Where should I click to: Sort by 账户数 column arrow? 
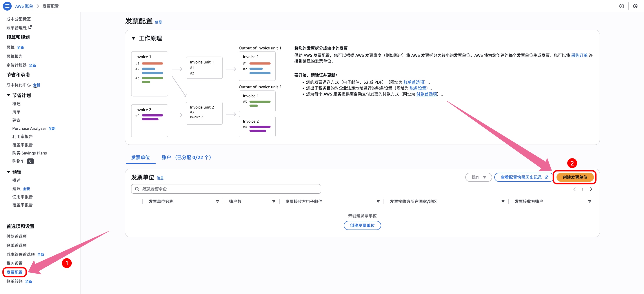[x=273, y=201]
